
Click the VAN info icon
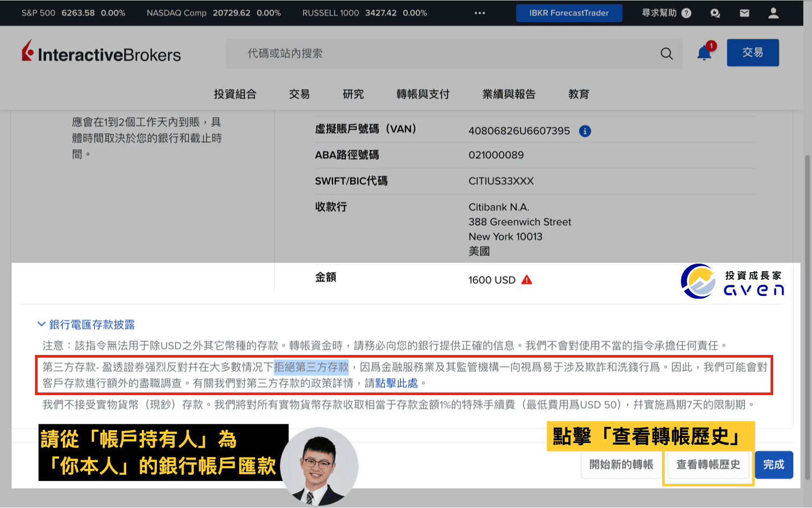(585, 131)
